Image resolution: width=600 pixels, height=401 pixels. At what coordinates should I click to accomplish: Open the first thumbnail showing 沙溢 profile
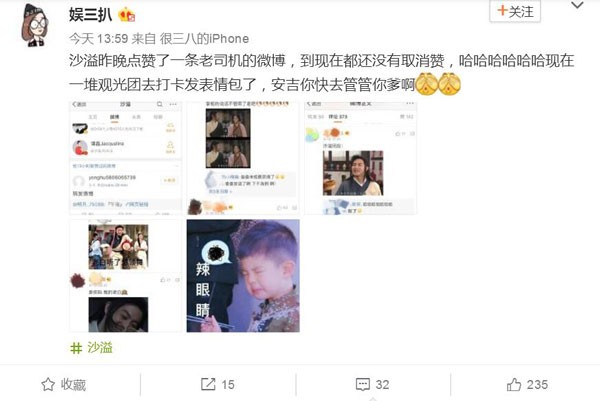coord(126,158)
